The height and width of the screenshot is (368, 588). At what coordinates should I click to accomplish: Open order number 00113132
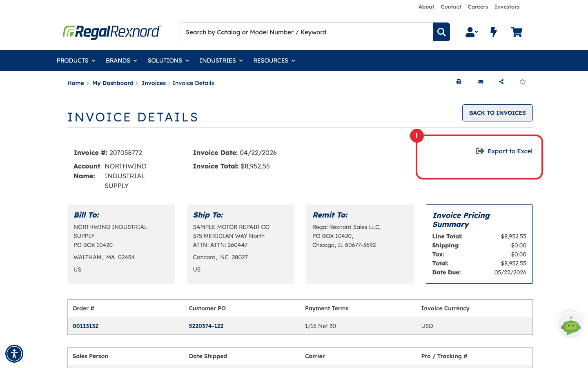(85, 326)
